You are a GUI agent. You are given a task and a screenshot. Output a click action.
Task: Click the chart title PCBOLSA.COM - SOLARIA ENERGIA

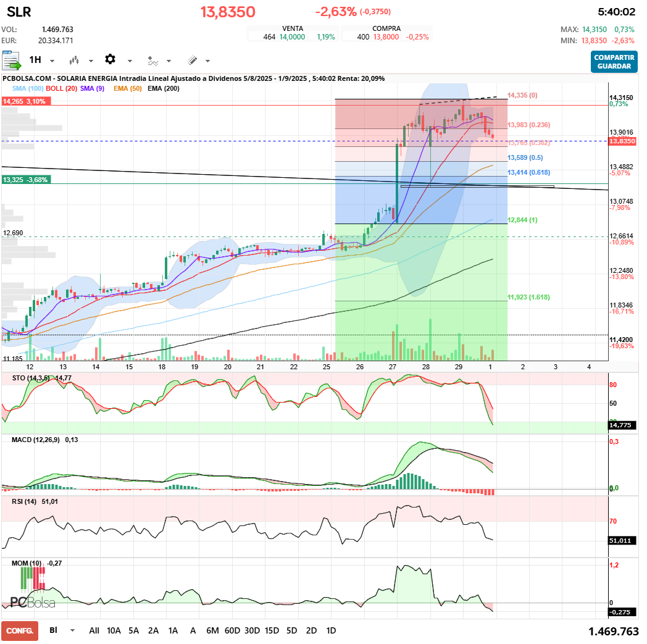tap(61, 78)
